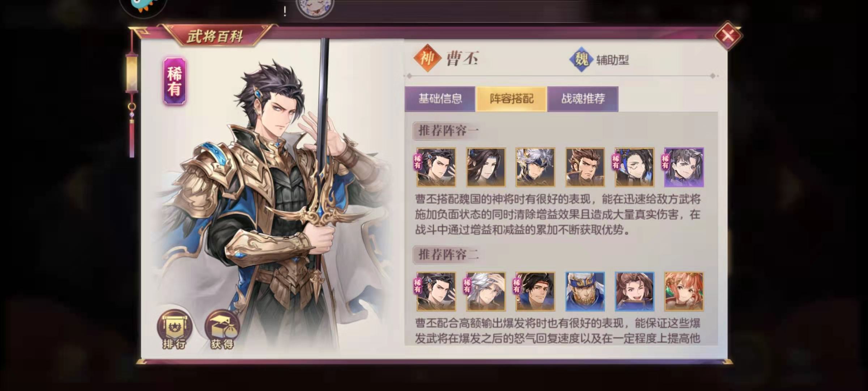Viewport: 868px width, 391px height.
Task: Select the purple-framed last hero in 推荐阵容一
Action: (x=684, y=167)
